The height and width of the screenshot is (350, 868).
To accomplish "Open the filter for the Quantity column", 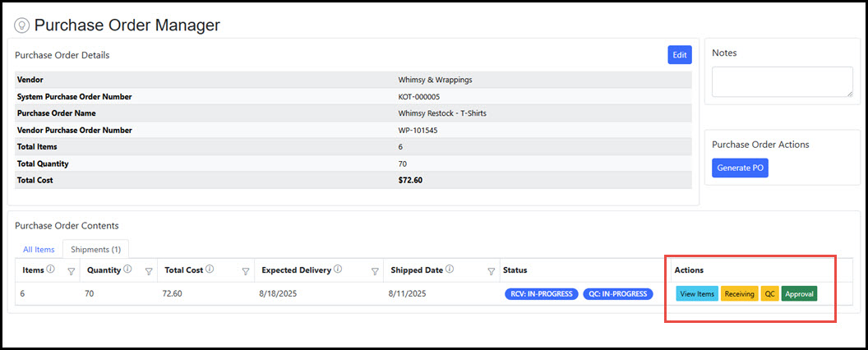I will [148, 271].
